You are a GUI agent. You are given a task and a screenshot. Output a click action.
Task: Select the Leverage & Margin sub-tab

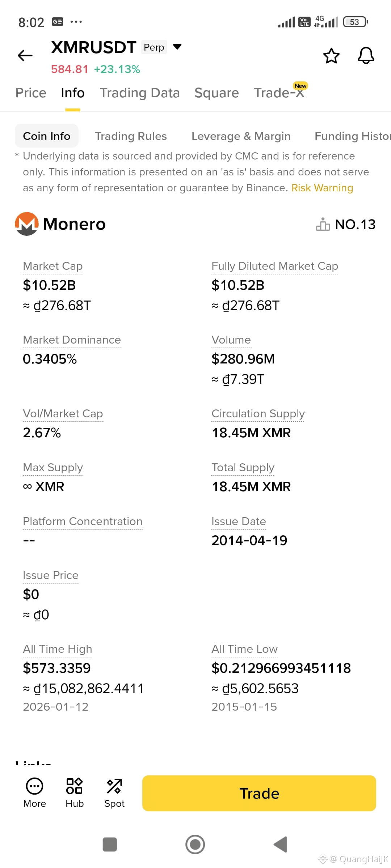(241, 136)
